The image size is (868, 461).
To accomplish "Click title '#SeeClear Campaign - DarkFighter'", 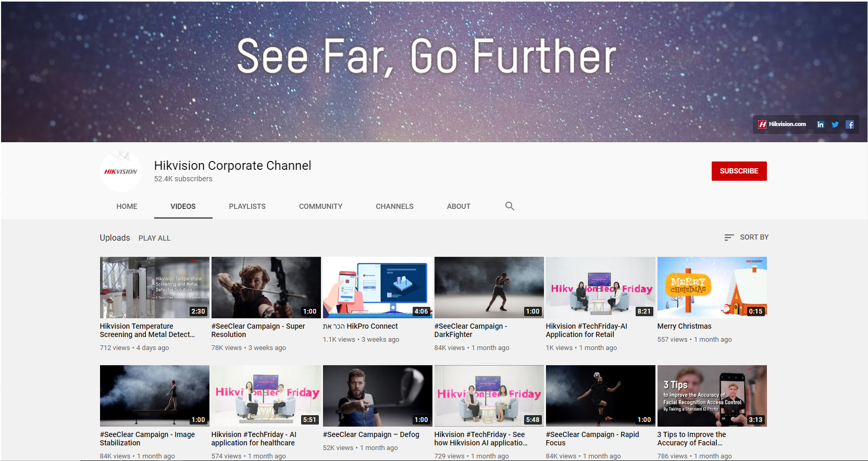I will (471, 330).
